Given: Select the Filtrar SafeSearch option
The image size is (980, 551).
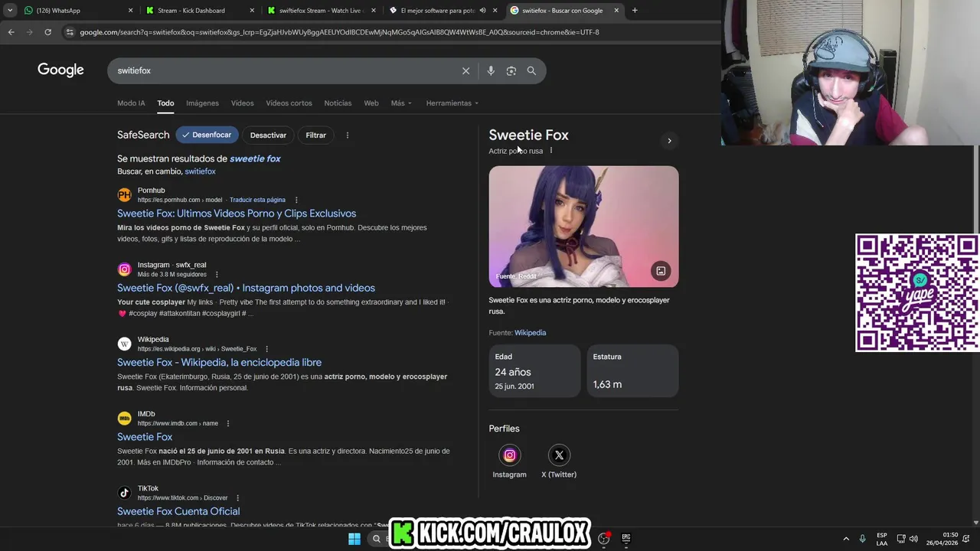Looking at the screenshot, I should 315,135.
